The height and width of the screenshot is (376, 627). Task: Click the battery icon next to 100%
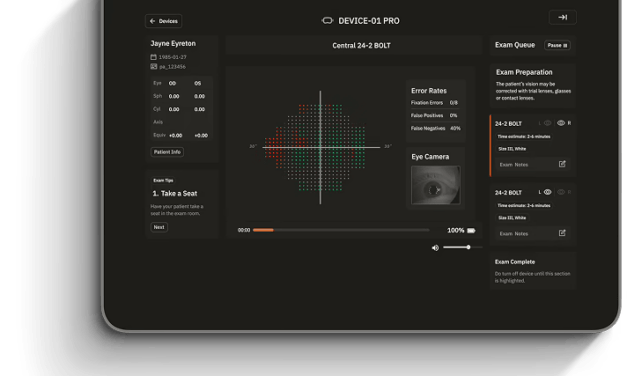(x=471, y=230)
